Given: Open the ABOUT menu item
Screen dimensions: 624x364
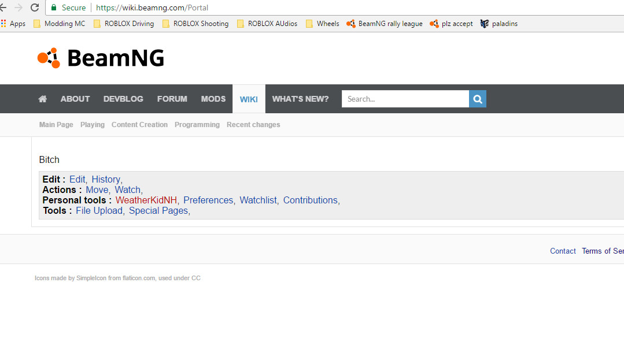Looking at the screenshot, I should (75, 99).
